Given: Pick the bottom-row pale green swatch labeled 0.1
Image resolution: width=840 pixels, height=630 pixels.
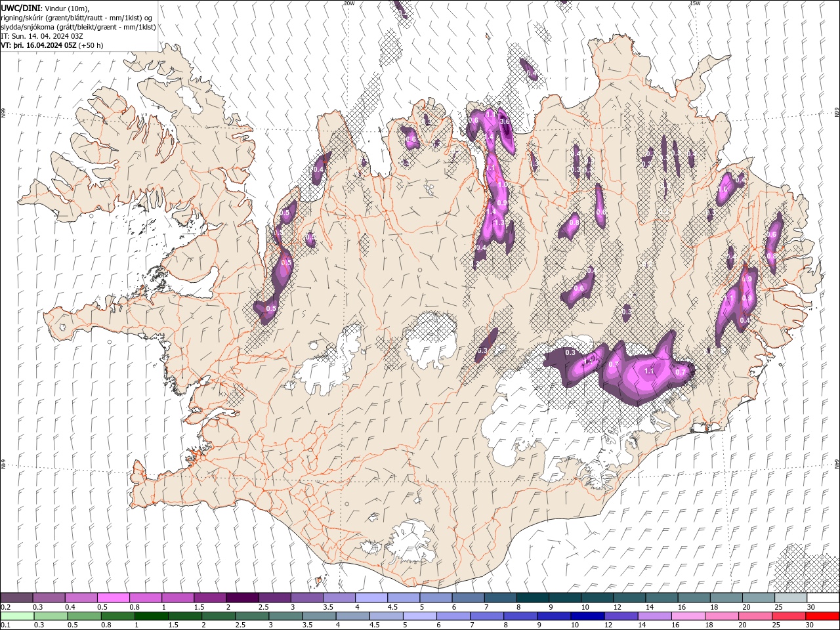Looking at the screenshot, I should pyautogui.click(x=18, y=616).
